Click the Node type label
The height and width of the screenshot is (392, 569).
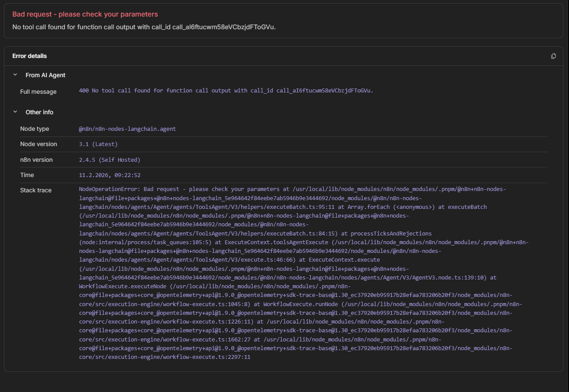coord(34,129)
